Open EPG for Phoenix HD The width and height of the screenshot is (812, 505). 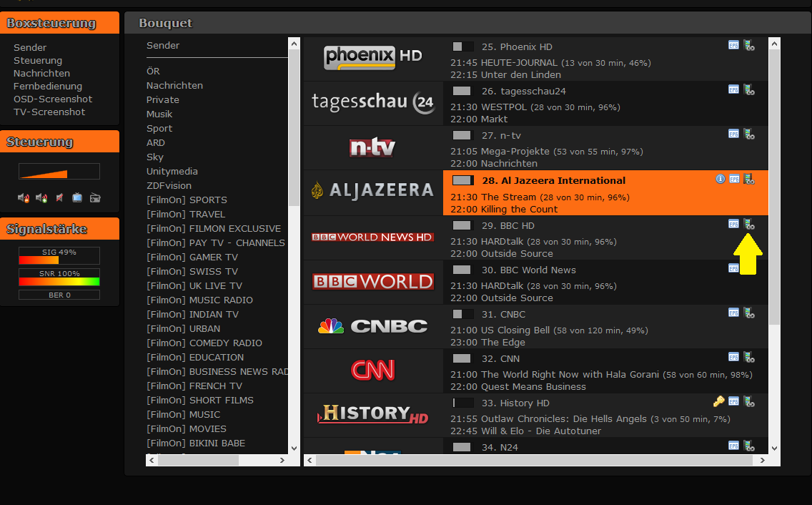click(733, 45)
